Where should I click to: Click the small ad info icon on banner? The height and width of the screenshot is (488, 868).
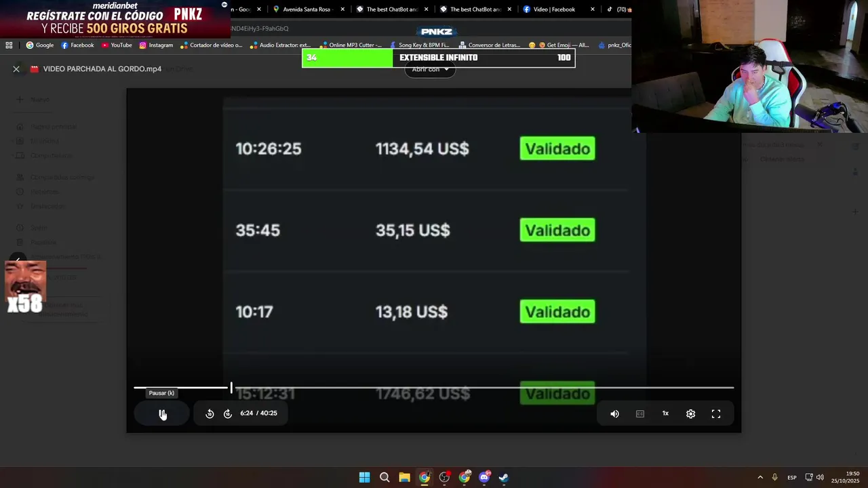(x=224, y=4)
